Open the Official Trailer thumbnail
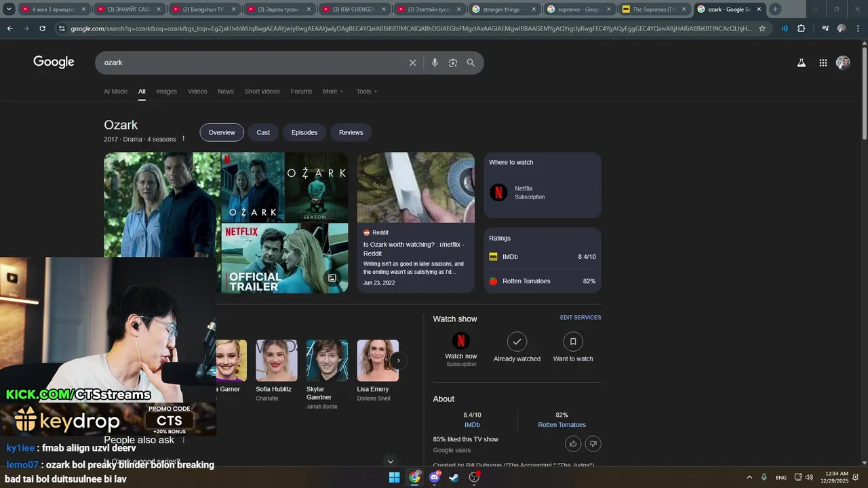868x488 pixels. [285, 258]
